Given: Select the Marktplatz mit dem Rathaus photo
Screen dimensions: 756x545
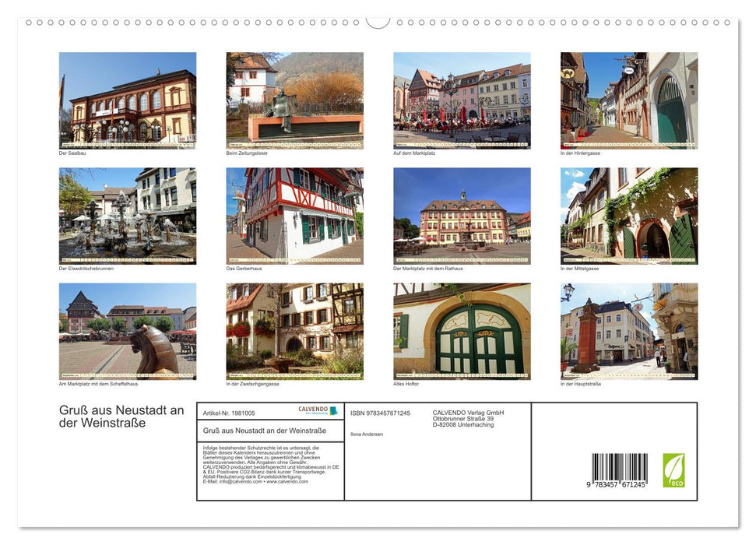Looking at the screenshot, I should tap(462, 216).
